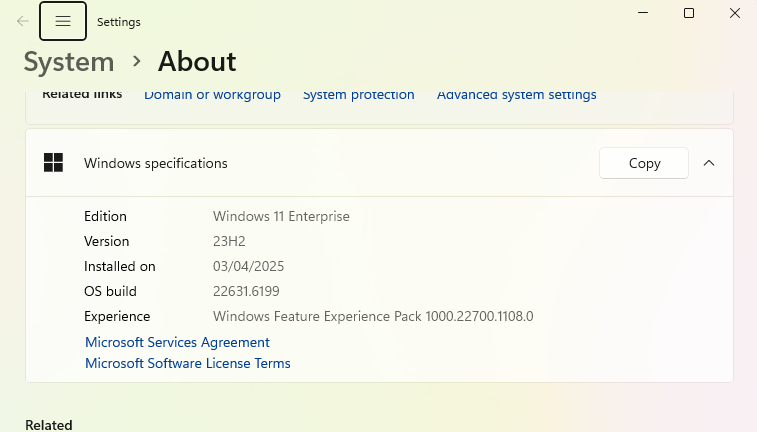The width and height of the screenshot is (757, 432).
Task: Minimize the Settings window
Action: pos(643,13)
